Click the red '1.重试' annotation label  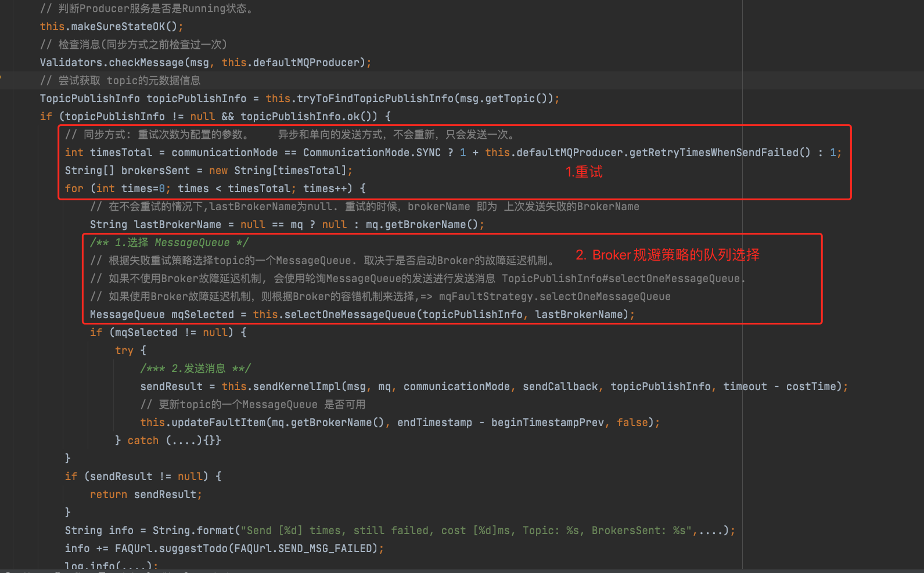[x=584, y=172]
